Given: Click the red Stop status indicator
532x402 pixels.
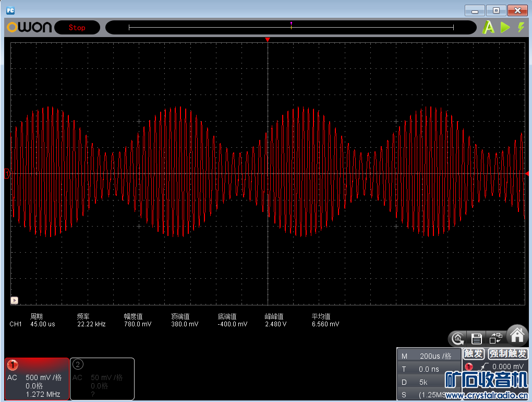Looking at the screenshot, I should (x=77, y=28).
